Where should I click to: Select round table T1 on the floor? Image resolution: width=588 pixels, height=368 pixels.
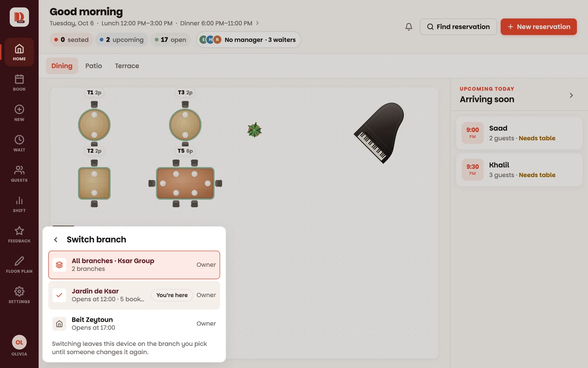click(x=94, y=125)
